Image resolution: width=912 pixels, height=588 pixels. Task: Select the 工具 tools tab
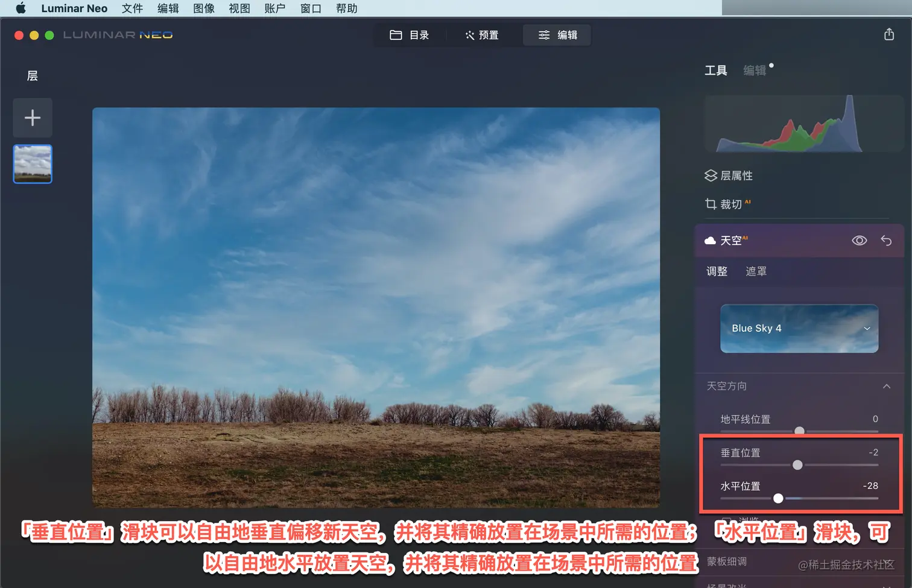point(716,71)
